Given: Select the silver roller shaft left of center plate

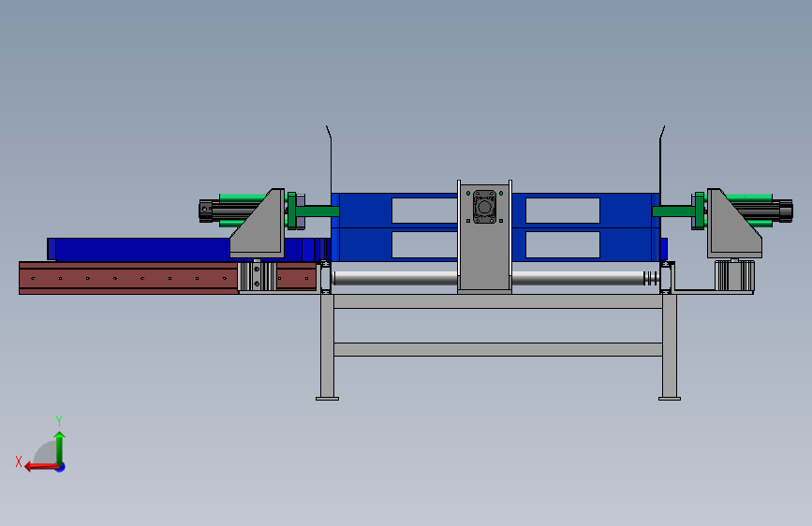Looking at the screenshot, I should [395, 279].
